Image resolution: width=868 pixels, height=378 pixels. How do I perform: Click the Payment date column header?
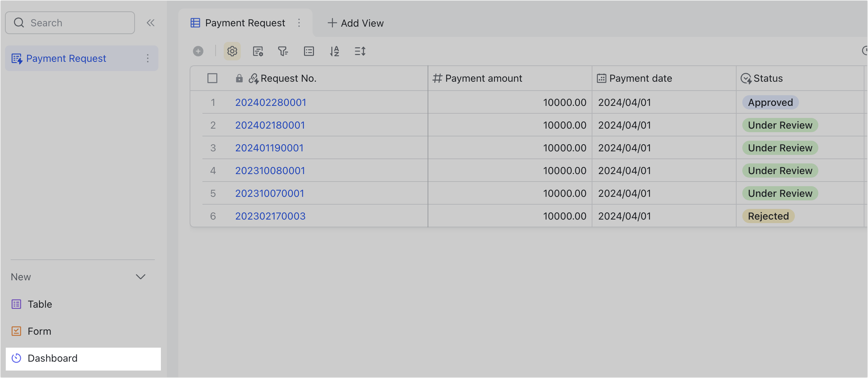pyautogui.click(x=664, y=78)
